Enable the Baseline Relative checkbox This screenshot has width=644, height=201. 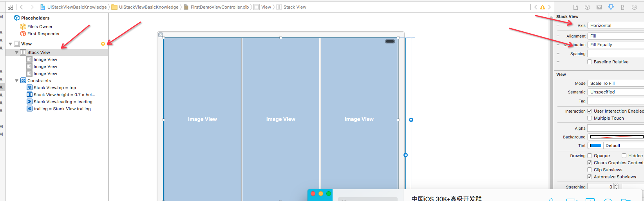(x=590, y=62)
